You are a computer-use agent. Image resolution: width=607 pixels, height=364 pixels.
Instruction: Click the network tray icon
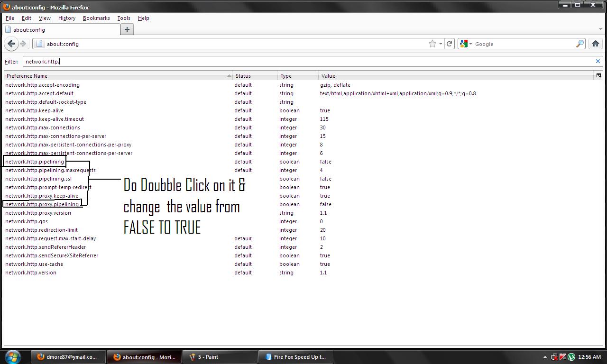554,357
